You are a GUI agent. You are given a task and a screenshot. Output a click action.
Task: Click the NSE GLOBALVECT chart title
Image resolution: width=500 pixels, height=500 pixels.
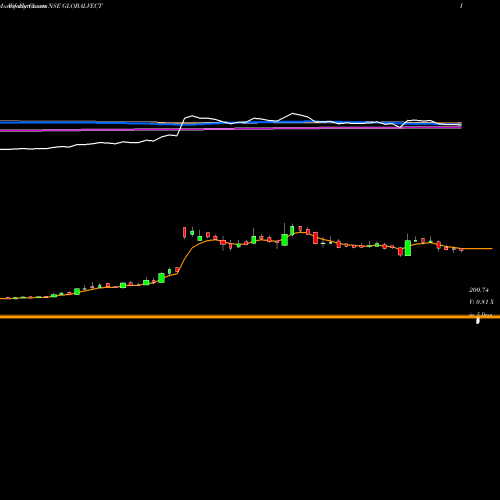[x=75, y=6]
